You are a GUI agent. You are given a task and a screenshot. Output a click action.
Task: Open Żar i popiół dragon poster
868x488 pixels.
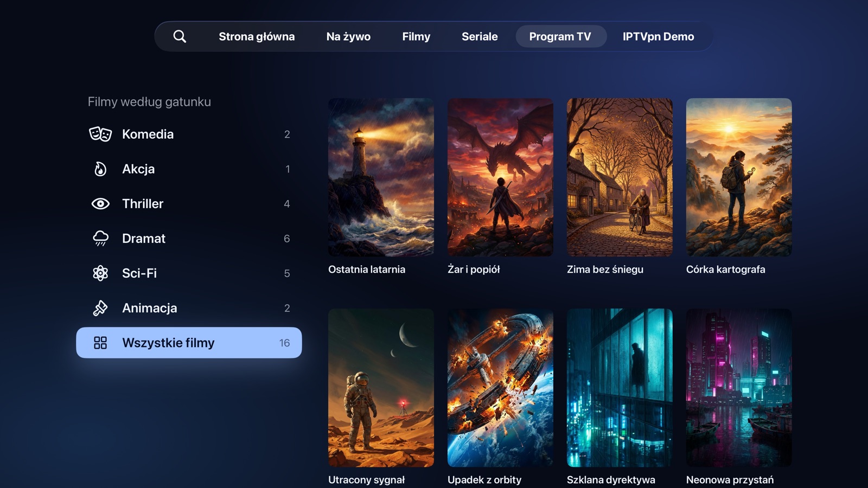tap(500, 177)
